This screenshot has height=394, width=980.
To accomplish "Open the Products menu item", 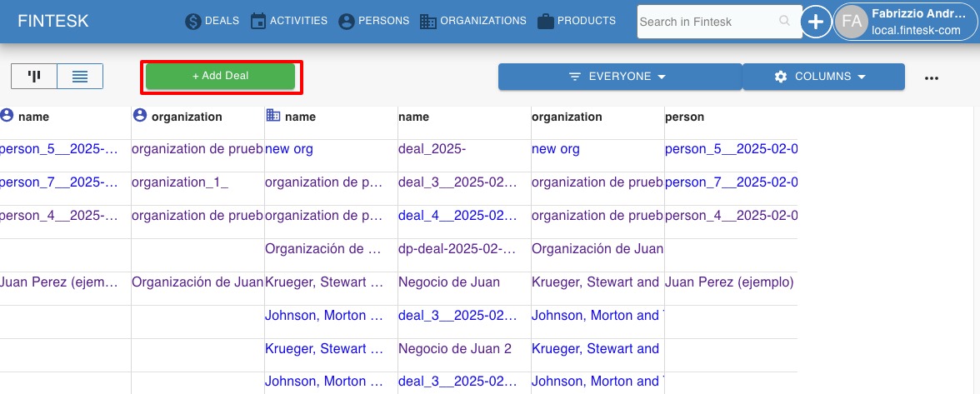I will [x=587, y=21].
